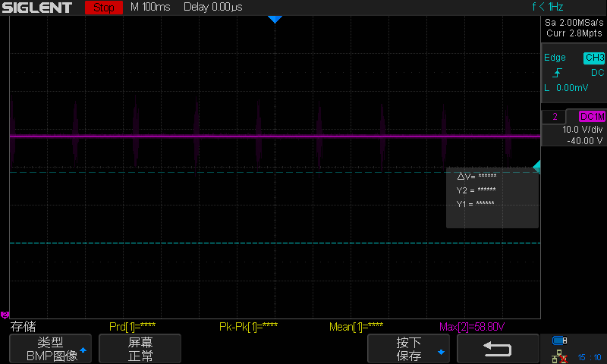Click the Delay 0.00µs readout
This screenshot has height=364, width=607.
point(213,7)
